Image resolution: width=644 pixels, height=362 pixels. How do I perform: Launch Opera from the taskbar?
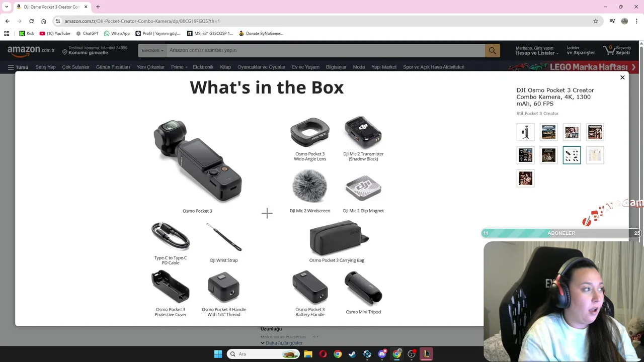click(x=323, y=354)
